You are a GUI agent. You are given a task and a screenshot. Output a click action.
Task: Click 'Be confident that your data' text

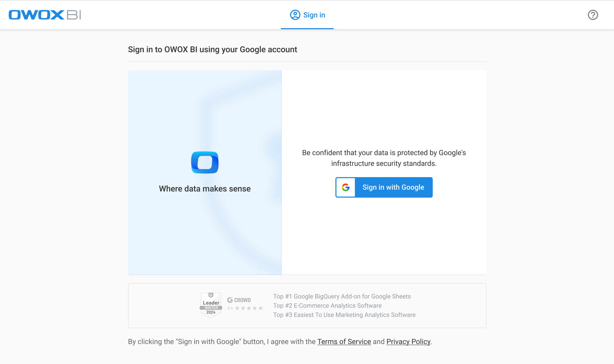(x=384, y=158)
